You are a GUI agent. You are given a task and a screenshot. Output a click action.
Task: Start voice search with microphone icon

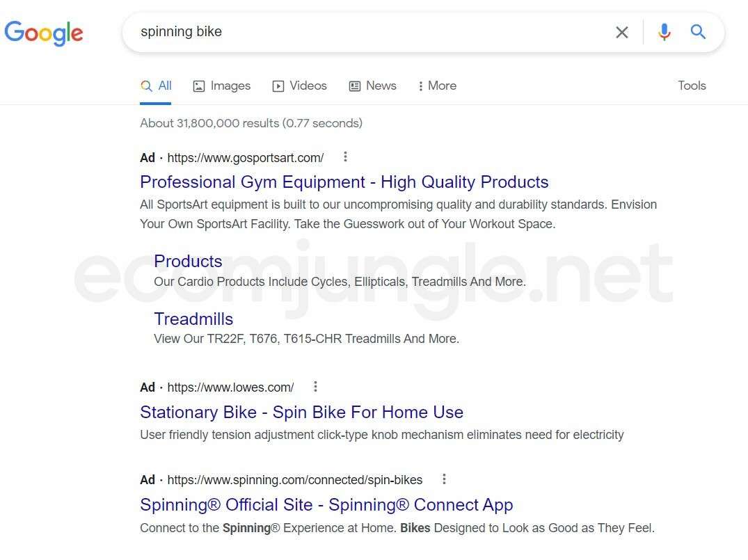(x=665, y=32)
